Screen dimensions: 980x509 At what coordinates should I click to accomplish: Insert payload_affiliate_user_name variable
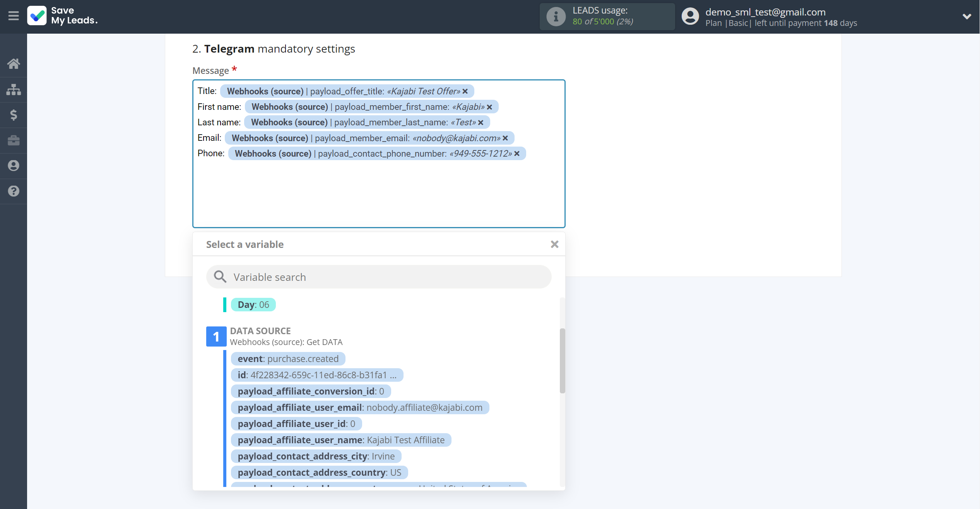[341, 440]
